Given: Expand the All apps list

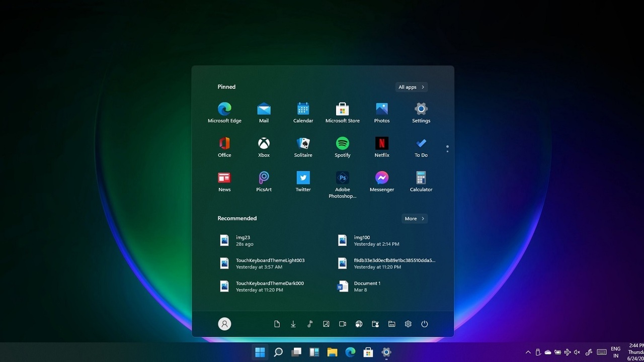Looking at the screenshot, I should [411, 87].
